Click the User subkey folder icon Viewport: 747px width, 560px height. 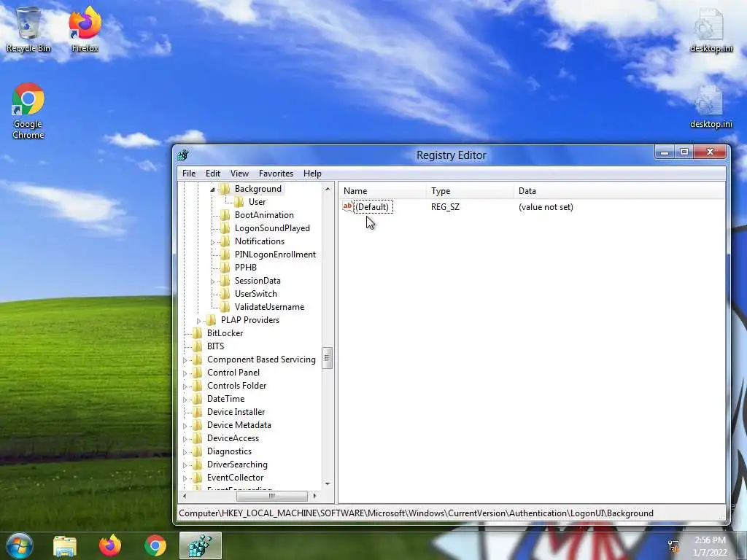coord(239,202)
